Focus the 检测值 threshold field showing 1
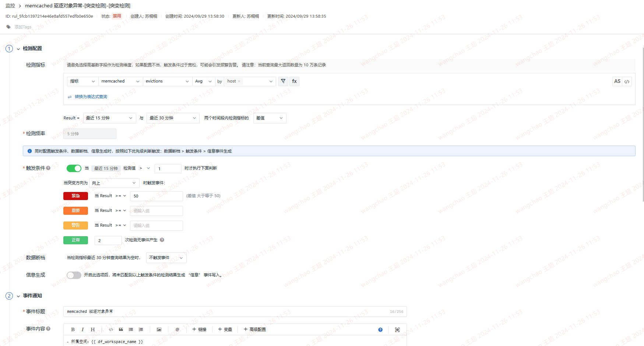Viewport: 644px width, 346px height. tap(168, 168)
